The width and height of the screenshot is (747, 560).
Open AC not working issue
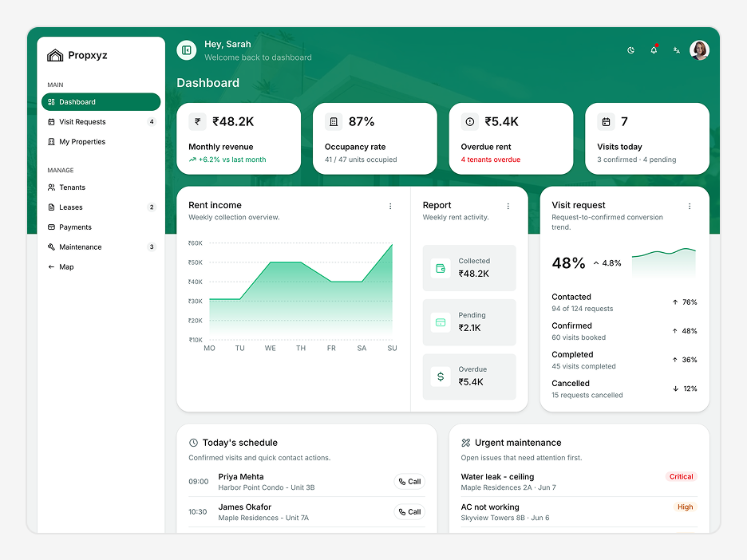click(x=579, y=512)
